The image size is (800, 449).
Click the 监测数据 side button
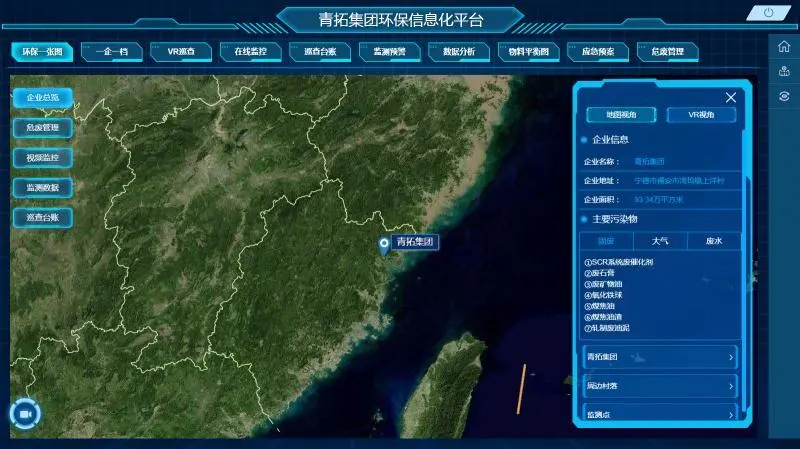[42, 187]
